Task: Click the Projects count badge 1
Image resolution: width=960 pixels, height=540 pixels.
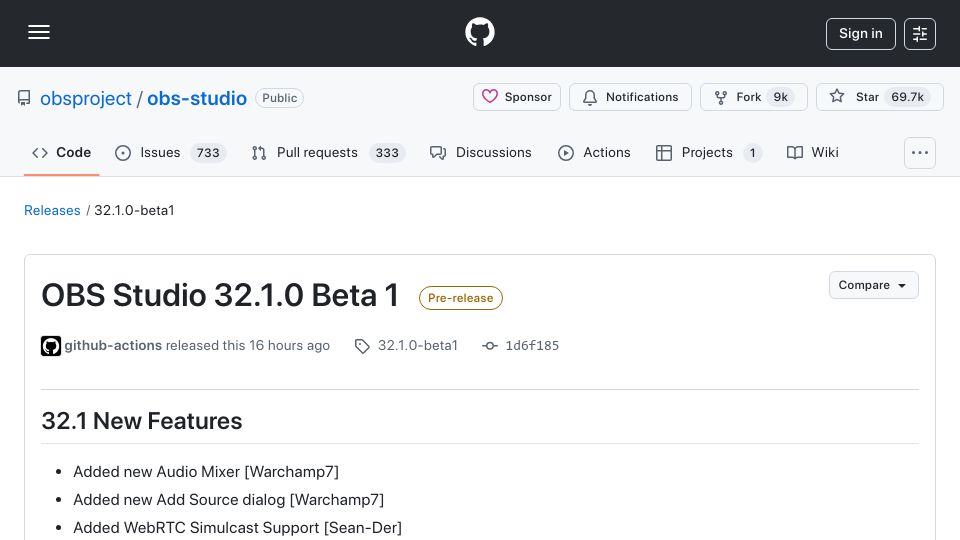Action: (x=752, y=152)
